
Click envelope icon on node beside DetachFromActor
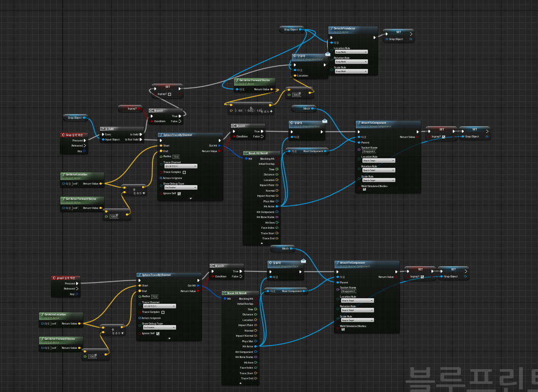[328, 54]
